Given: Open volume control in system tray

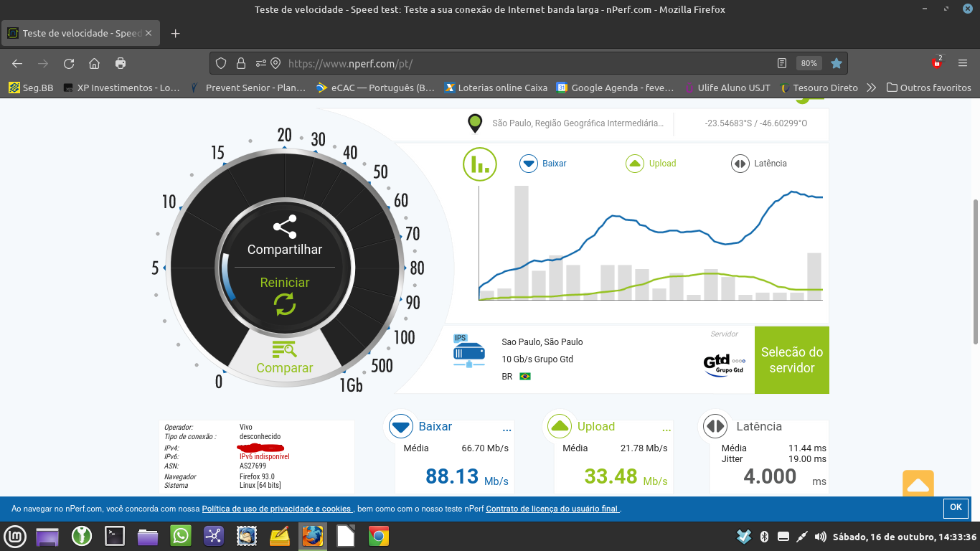Looking at the screenshot, I should (x=819, y=536).
